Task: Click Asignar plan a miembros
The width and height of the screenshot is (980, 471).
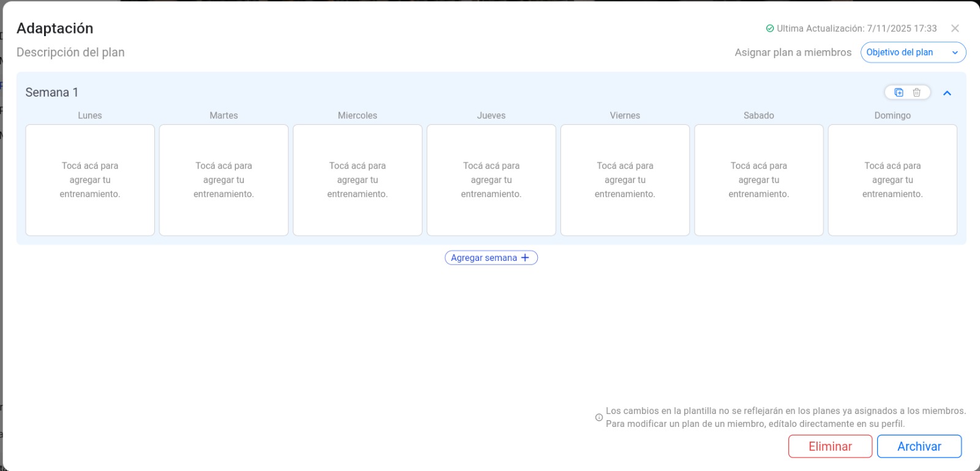Action: click(x=793, y=53)
